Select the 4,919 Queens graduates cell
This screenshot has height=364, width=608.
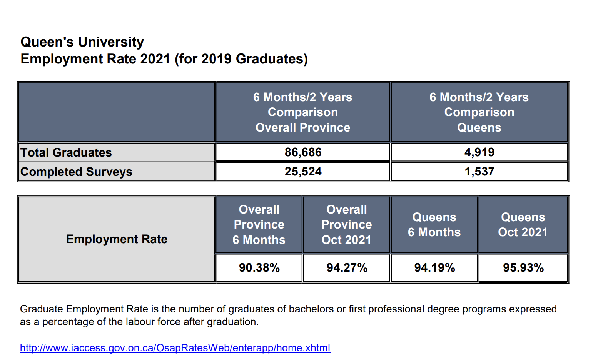(x=479, y=152)
